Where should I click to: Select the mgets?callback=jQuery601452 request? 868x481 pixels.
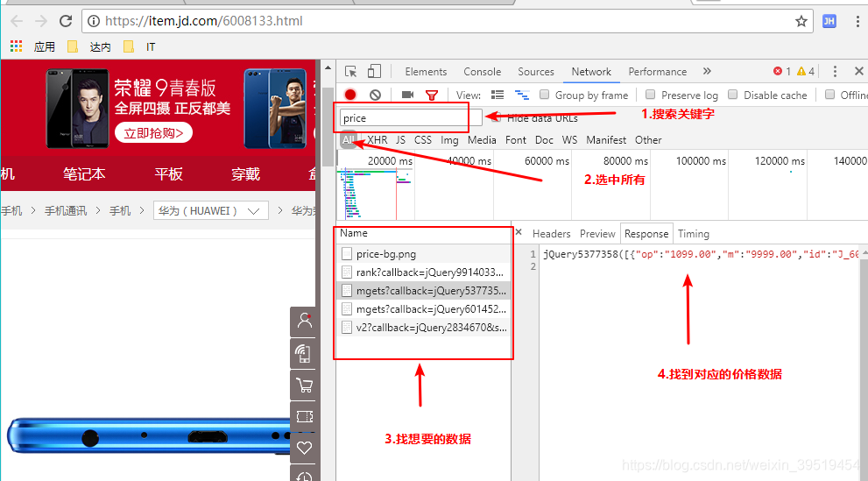pyautogui.click(x=423, y=309)
